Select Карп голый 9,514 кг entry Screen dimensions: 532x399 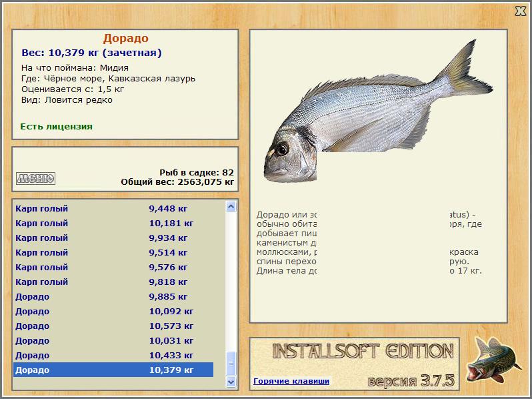[x=113, y=253]
